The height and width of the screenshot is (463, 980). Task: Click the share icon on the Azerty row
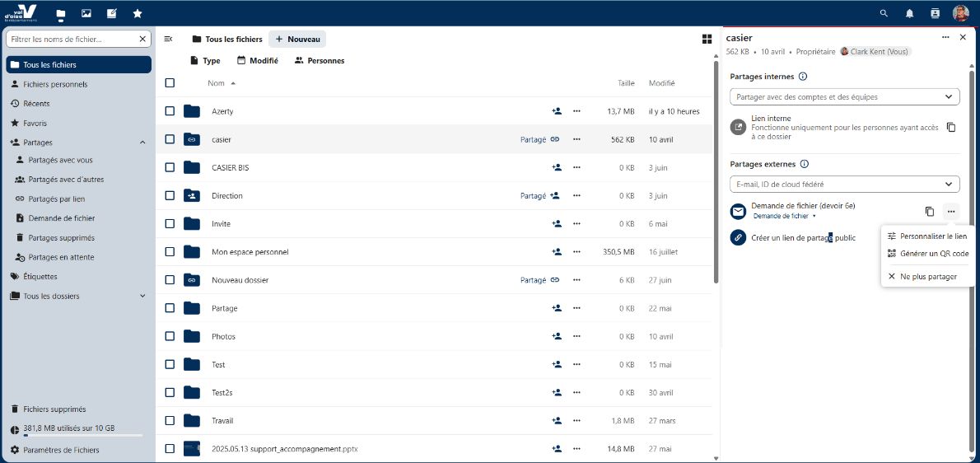tap(557, 111)
